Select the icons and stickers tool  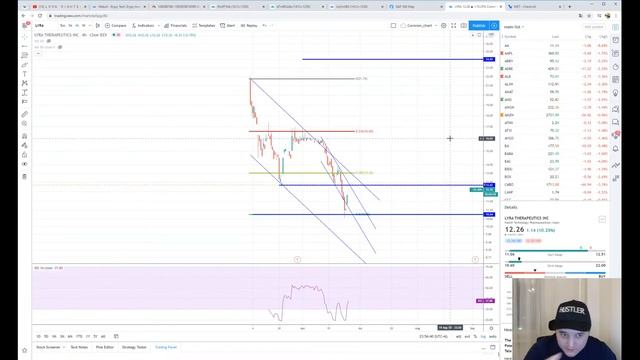coord(25,102)
